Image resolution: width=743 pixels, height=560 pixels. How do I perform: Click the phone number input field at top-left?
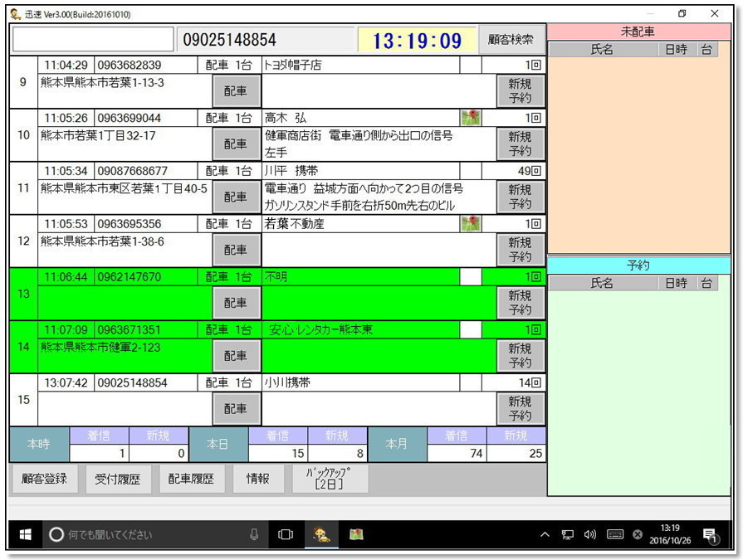tap(94, 40)
